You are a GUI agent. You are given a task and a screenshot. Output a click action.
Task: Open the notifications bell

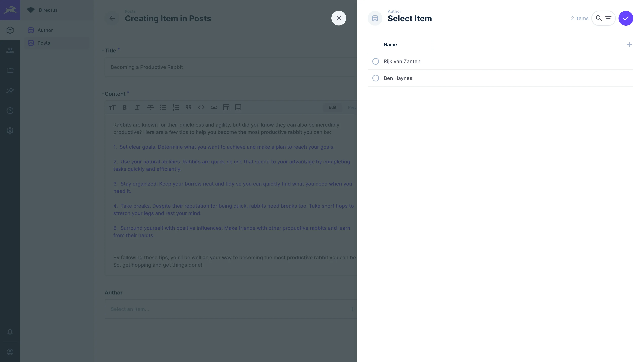click(10, 332)
